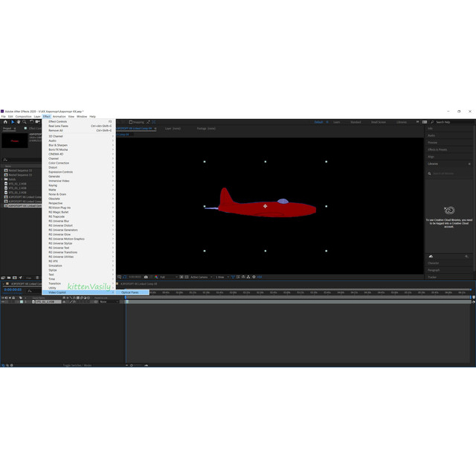
Task: Click the label color square of layer 1
Action: click(x=22, y=302)
